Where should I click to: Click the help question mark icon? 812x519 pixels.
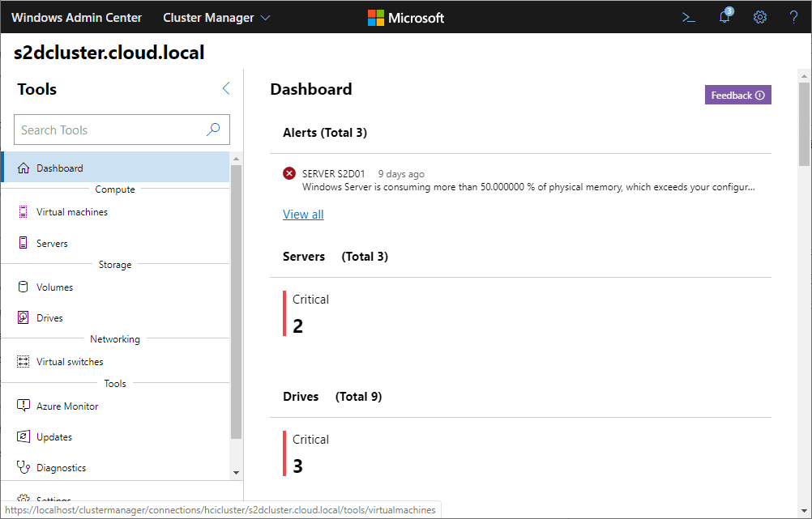[x=793, y=17]
